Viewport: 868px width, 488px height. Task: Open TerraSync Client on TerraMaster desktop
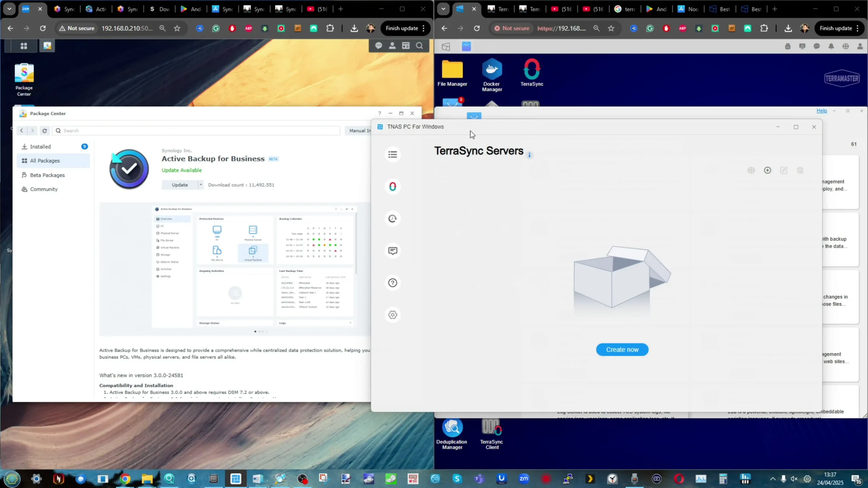click(x=492, y=434)
